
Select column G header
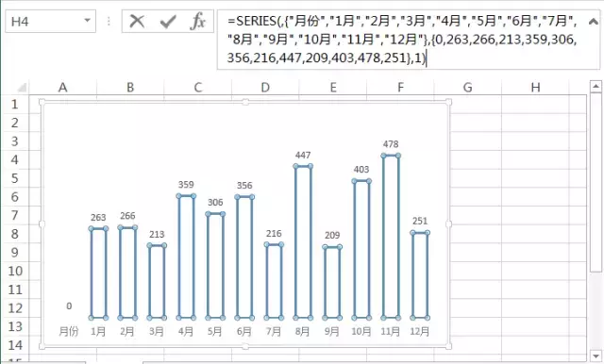tap(468, 88)
